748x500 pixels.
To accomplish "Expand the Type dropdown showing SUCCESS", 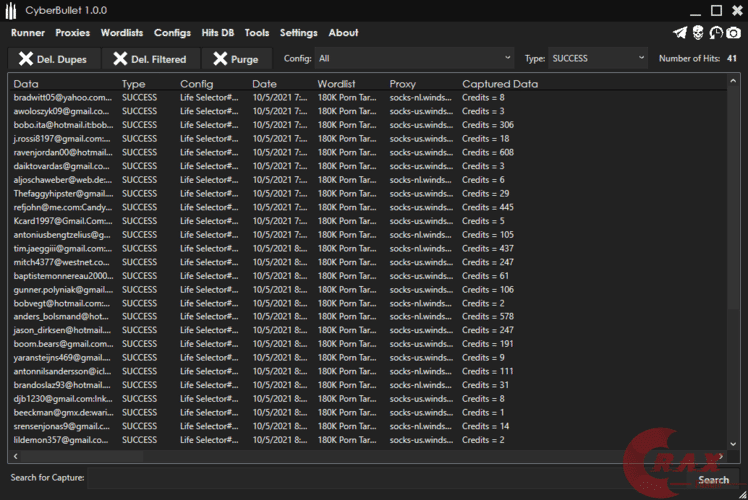I will click(598, 58).
